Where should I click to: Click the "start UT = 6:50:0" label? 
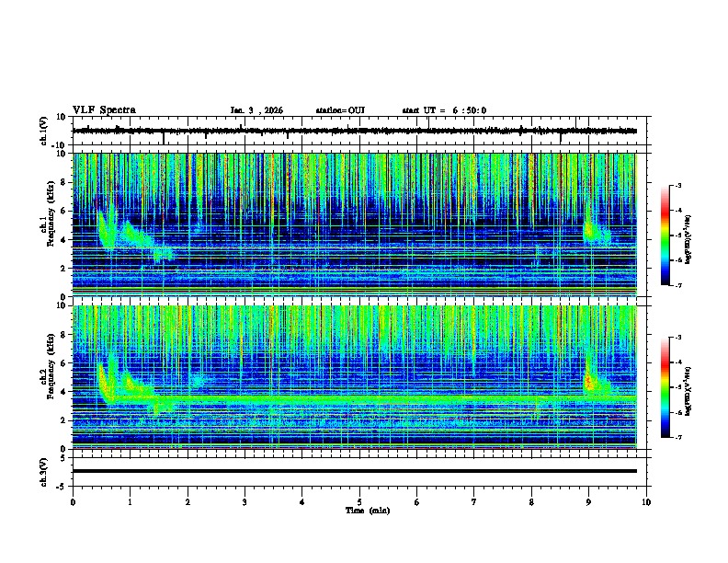pyautogui.click(x=444, y=110)
